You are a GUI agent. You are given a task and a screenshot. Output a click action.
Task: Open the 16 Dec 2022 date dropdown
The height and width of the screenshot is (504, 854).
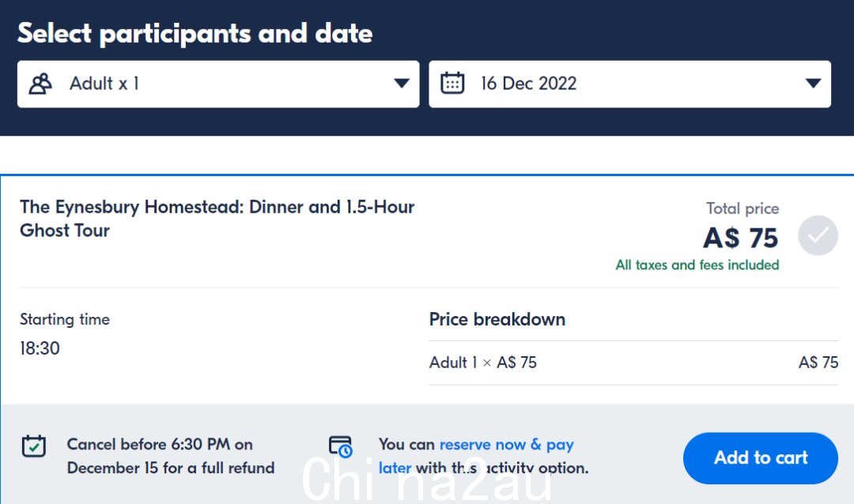tap(629, 84)
